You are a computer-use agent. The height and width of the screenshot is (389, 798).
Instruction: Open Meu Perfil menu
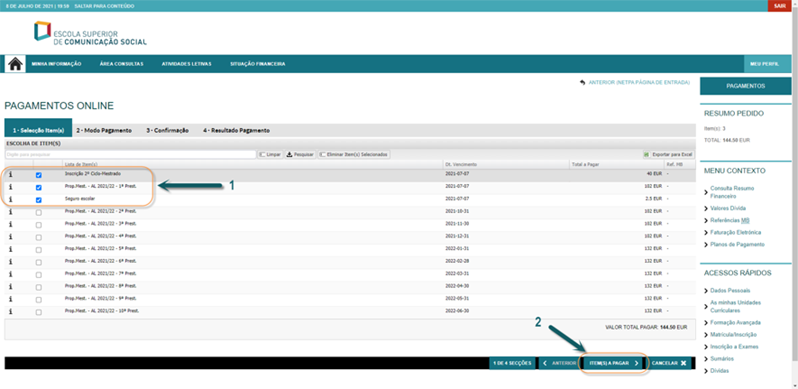768,64
